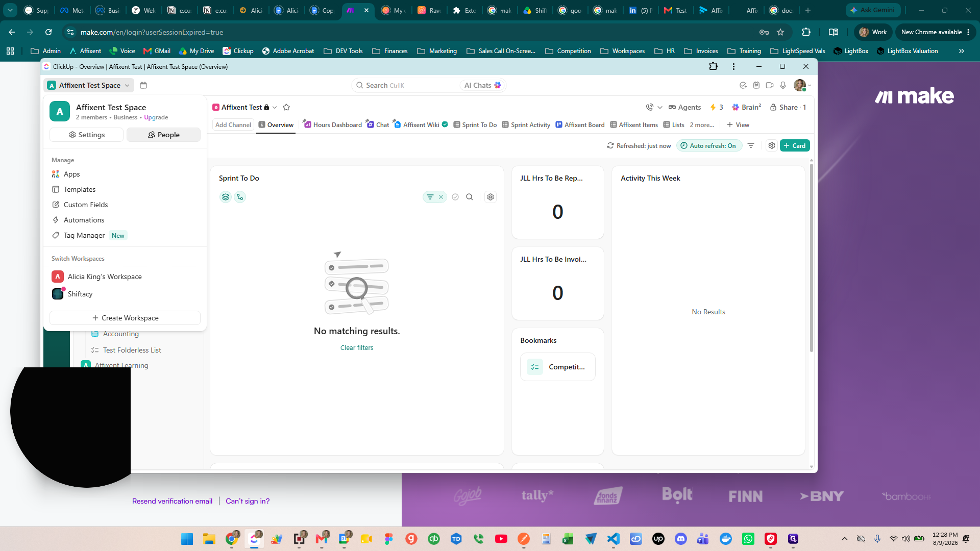Click Resend verification email on Make page

(x=172, y=501)
